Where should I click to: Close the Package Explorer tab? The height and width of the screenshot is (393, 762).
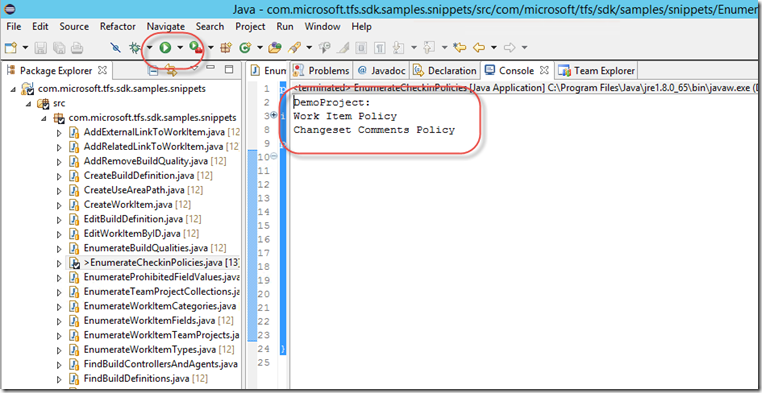[102, 70]
